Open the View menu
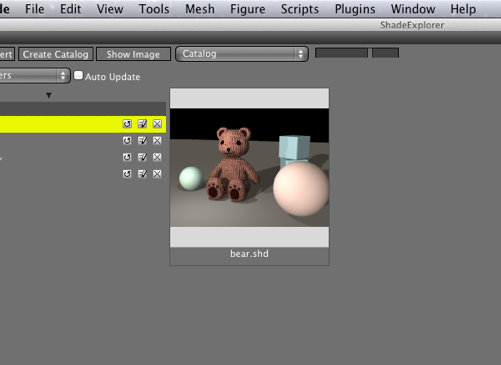The image size is (501, 365). pyautogui.click(x=110, y=9)
